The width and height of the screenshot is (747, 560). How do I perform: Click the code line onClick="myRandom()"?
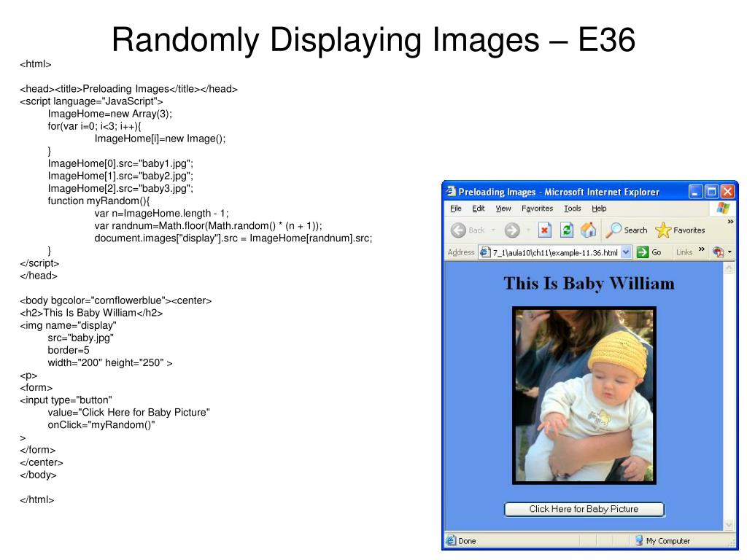click(x=101, y=425)
